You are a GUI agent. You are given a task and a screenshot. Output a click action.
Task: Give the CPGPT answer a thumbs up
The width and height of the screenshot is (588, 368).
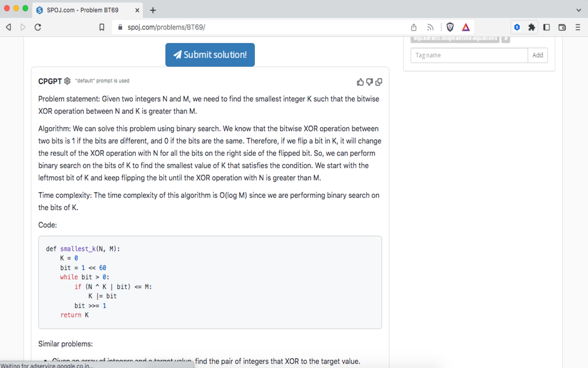click(x=360, y=81)
